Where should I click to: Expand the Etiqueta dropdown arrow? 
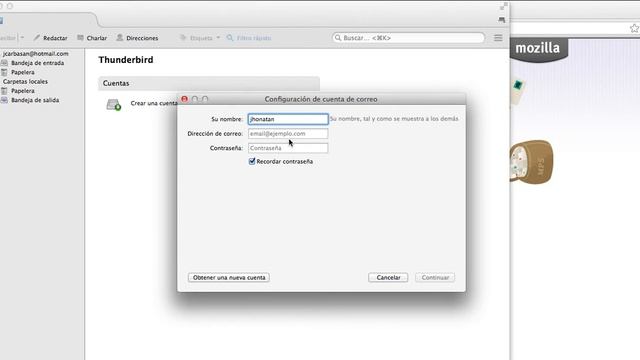tap(218, 38)
